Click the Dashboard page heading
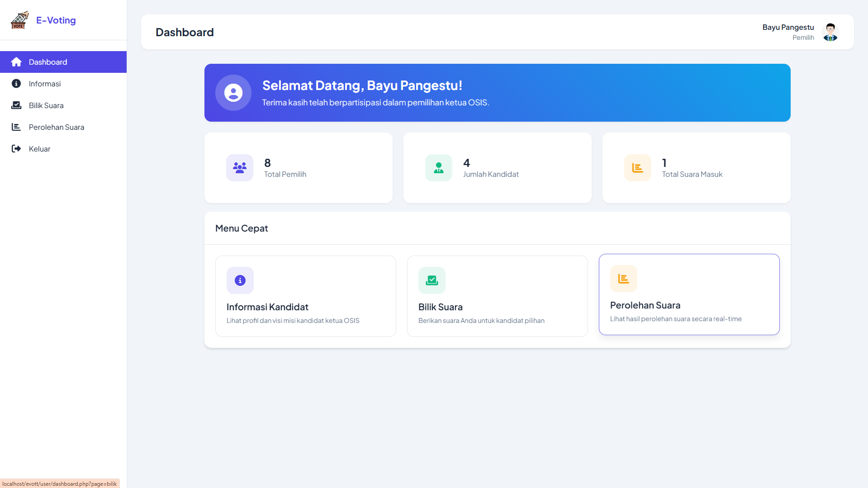 coord(185,32)
